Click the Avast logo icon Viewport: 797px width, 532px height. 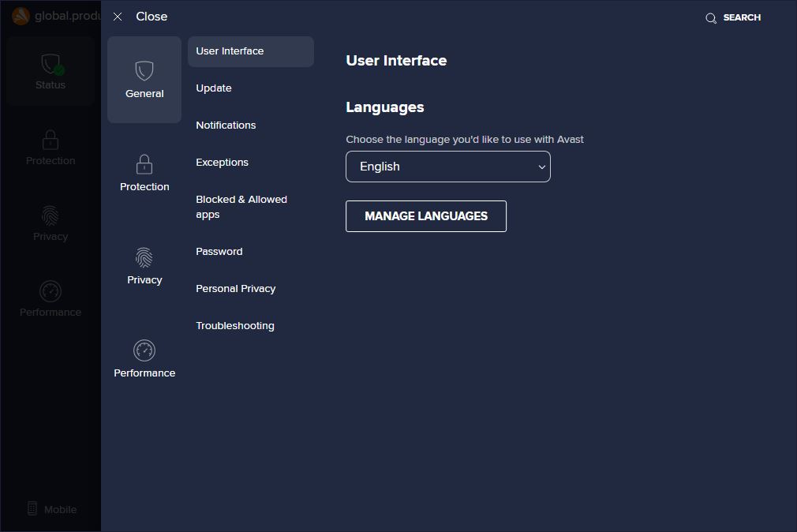21,16
